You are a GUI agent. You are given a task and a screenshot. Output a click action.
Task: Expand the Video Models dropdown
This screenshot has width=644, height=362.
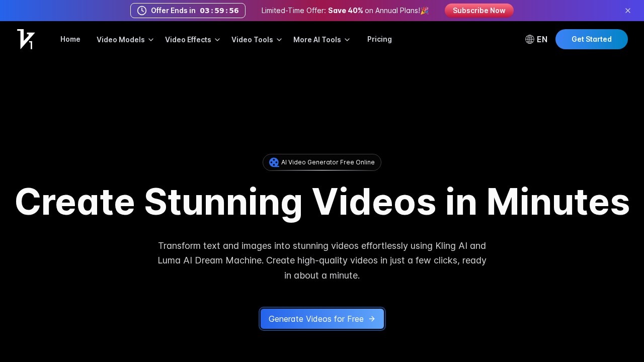(x=121, y=39)
